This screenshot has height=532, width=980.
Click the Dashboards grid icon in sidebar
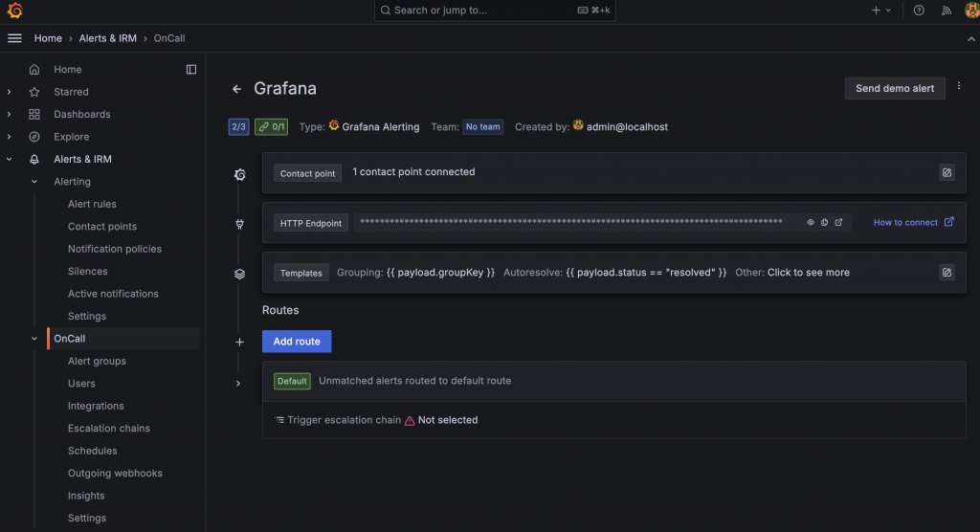(x=34, y=115)
